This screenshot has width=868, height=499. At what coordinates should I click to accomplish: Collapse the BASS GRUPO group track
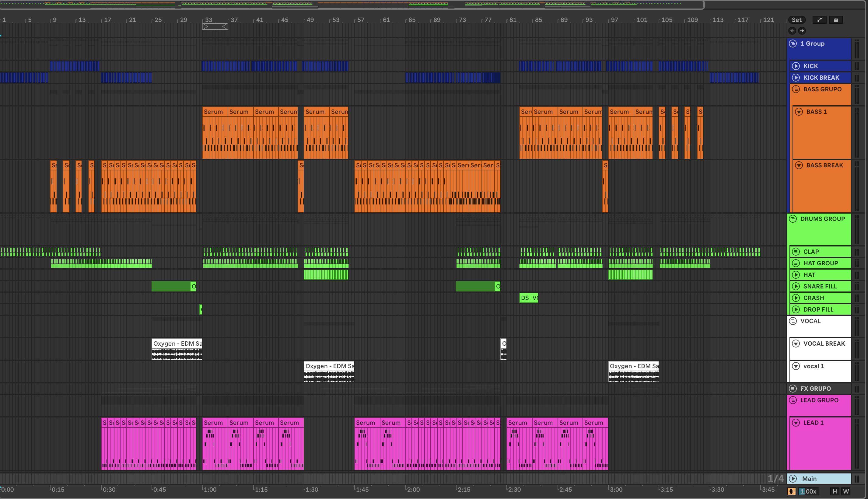click(796, 89)
